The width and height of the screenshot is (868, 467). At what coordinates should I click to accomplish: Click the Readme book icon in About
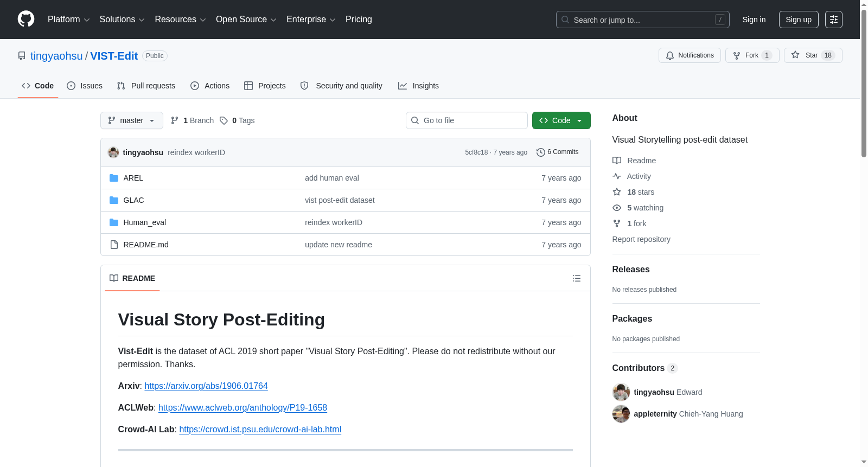point(617,161)
